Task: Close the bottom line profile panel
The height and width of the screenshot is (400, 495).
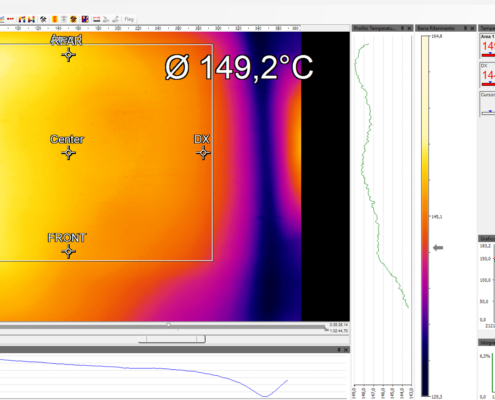Action: coord(346,350)
